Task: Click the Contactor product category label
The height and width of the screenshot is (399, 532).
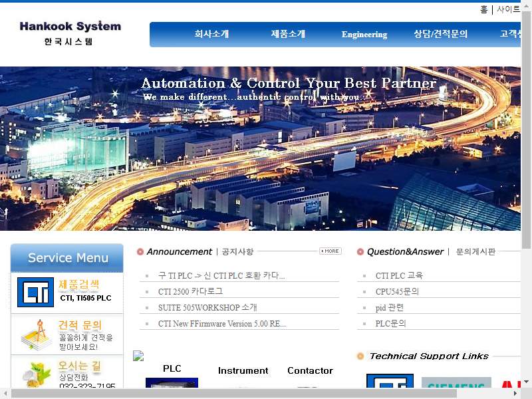Action: [x=310, y=370]
